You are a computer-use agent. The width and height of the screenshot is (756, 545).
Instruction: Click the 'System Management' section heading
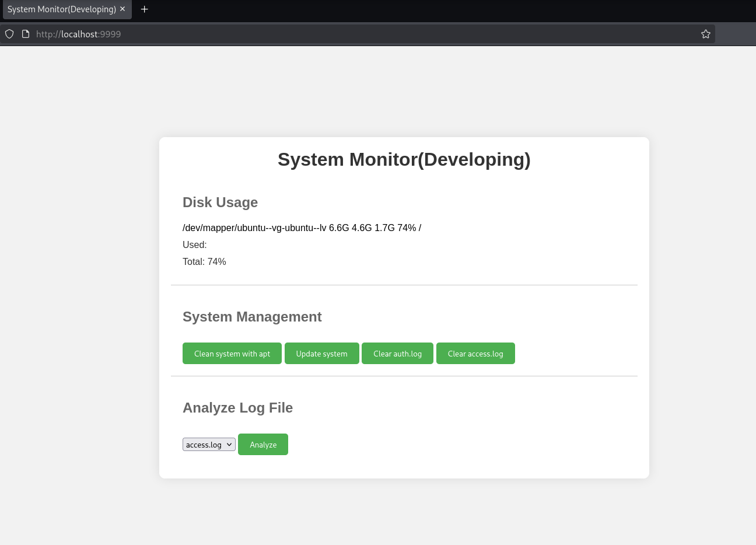click(x=252, y=317)
